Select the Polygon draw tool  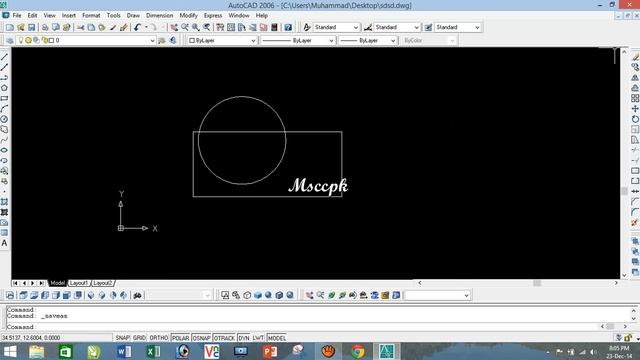(4, 88)
